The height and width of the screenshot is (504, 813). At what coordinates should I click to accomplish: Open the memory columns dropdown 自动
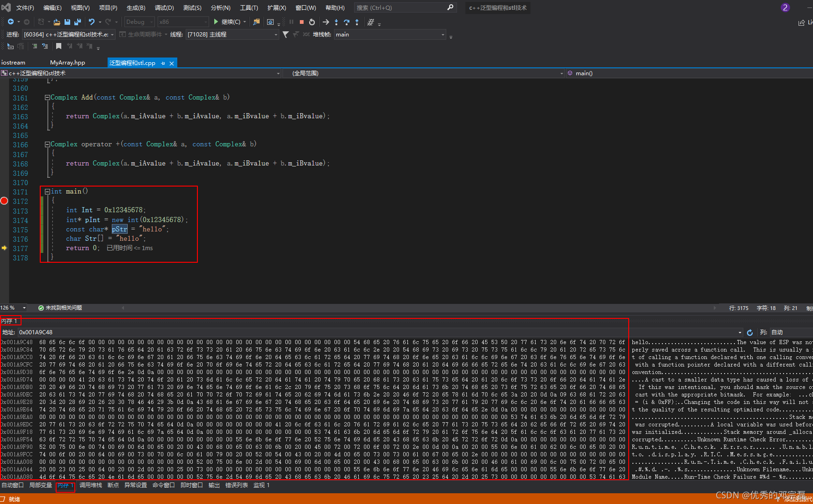[x=791, y=332]
